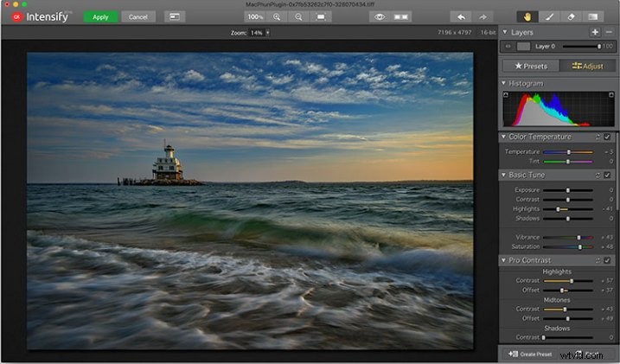620x364 pixels.
Task: Collapse the Layers panel triangle
Action: (505, 32)
